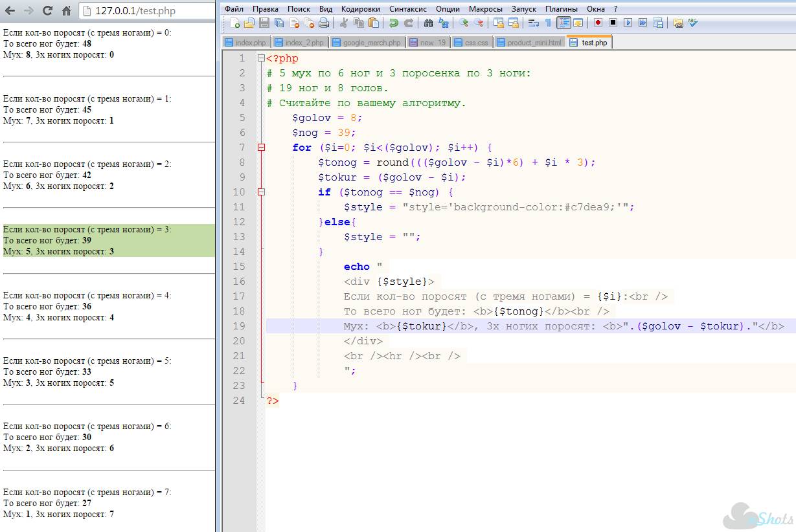Click the browser reload button
This screenshot has height=532, width=796.
(47, 11)
